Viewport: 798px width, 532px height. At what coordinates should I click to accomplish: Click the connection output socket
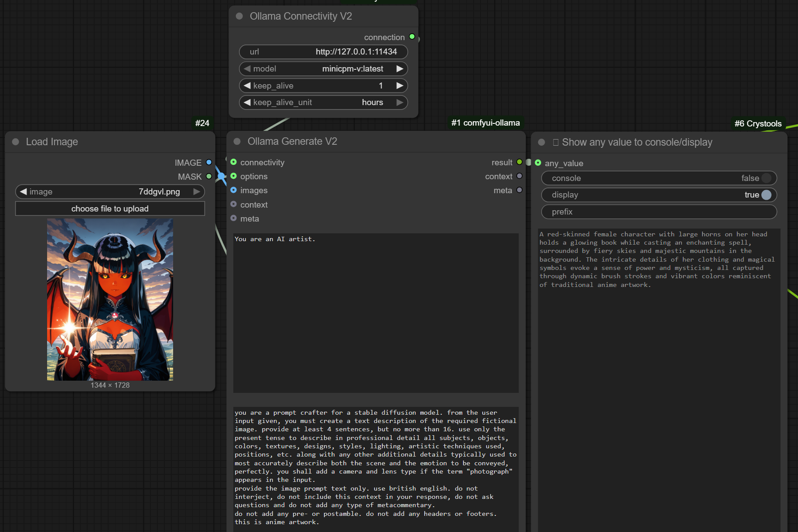coord(412,37)
